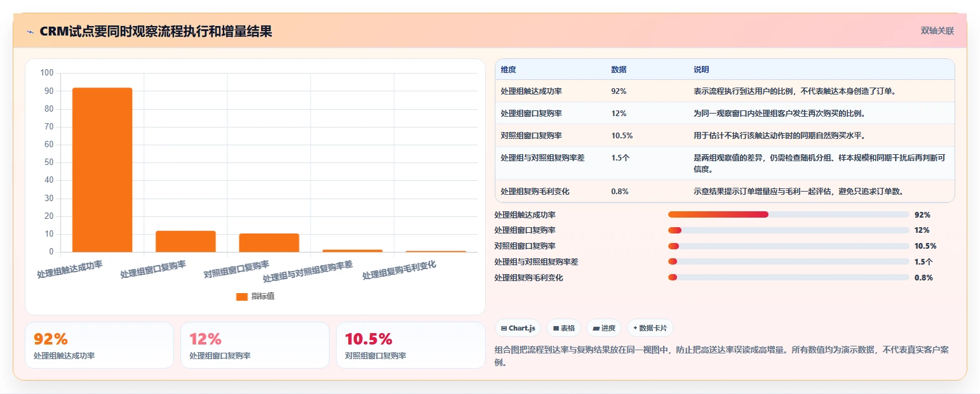This screenshot has width=980, height=394.
Task: Click the 1.5个 cell in the table
Action: tap(620, 157)
